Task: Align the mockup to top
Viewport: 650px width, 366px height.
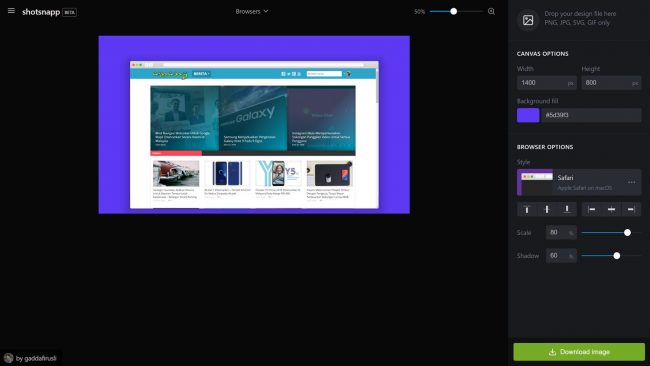Action: (527, 209)
